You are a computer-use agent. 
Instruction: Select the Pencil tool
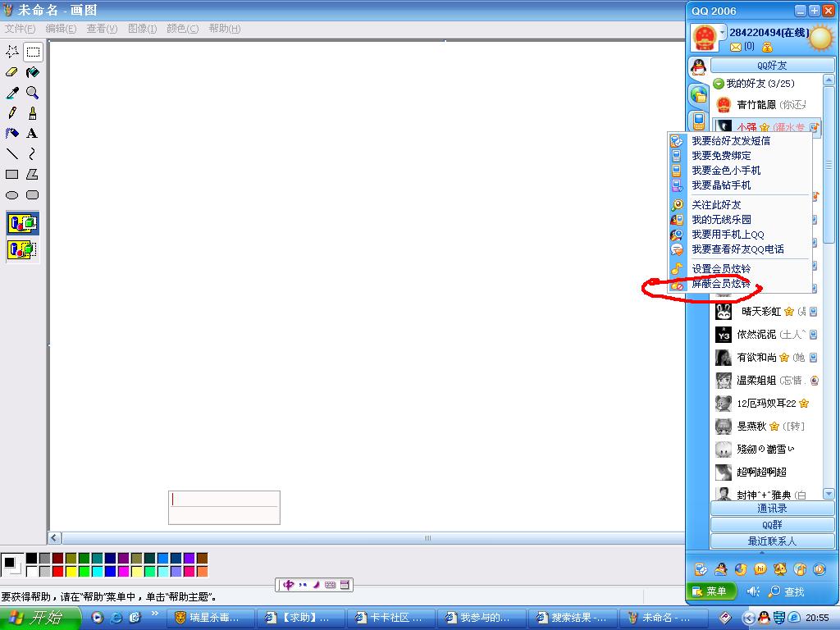(x=12, y=113)
